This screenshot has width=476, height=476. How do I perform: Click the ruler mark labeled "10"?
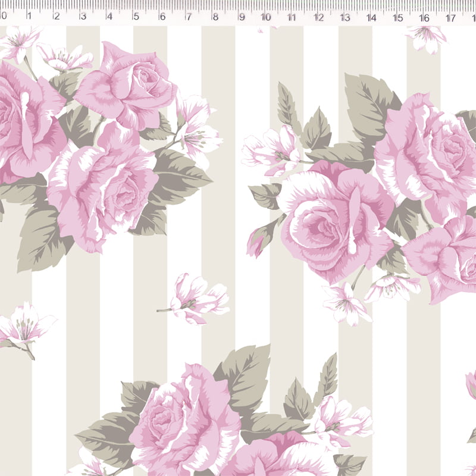(x=265, y=17)
